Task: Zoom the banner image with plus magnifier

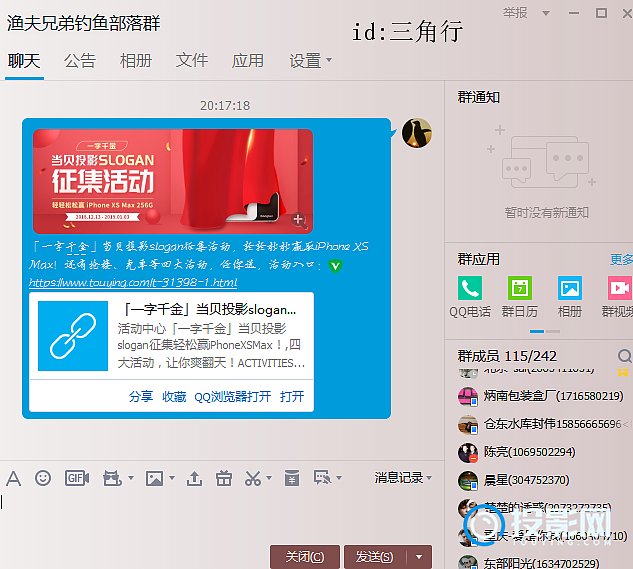Action: pyautogui.click(x=298, y=219)
